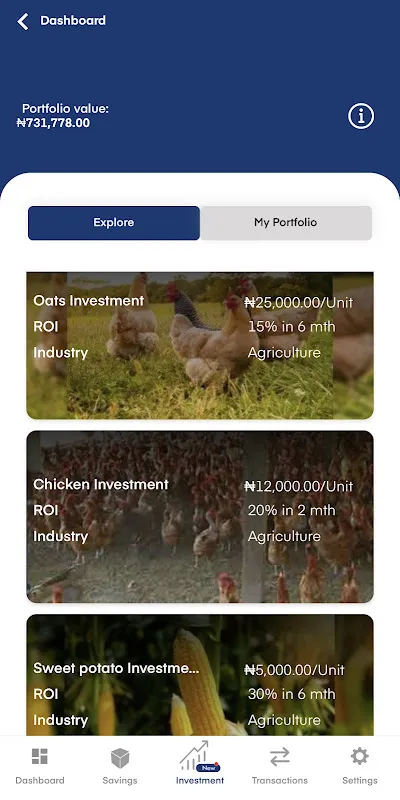400x800 pixels.
Task: Open the Transactions arrows icon
Action: (x=280, y=757)
